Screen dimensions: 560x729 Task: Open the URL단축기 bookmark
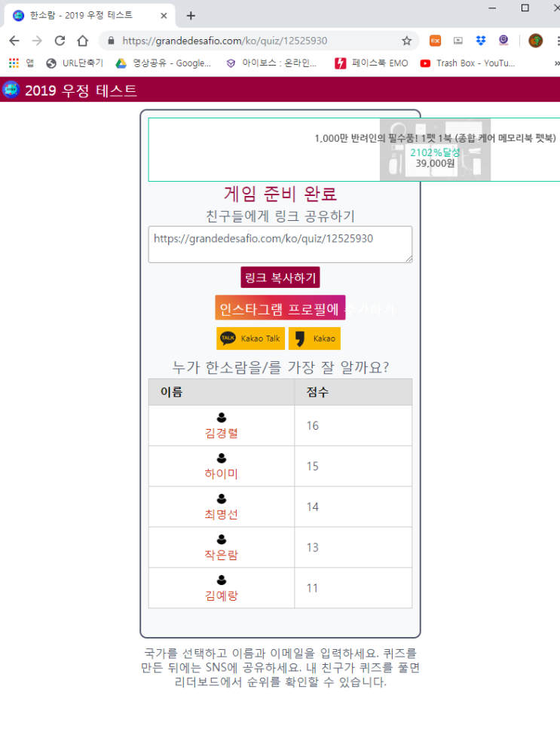(75, 63)
